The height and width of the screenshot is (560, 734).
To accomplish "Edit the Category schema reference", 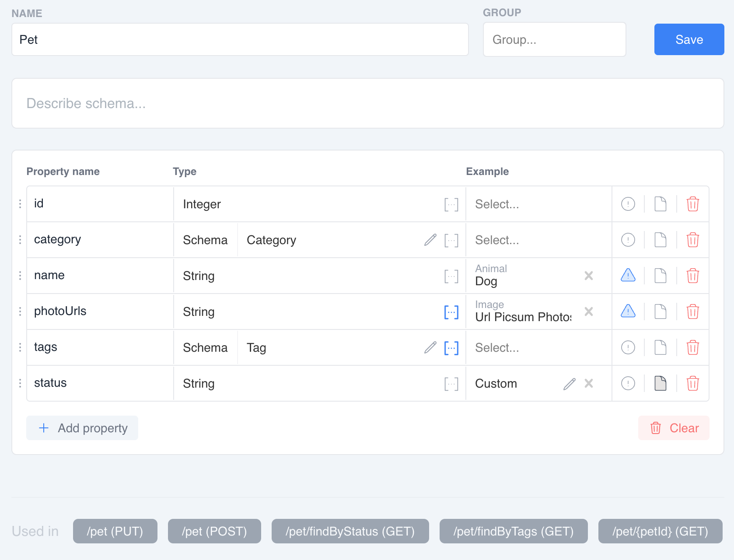I will click(x=430, y=240).
